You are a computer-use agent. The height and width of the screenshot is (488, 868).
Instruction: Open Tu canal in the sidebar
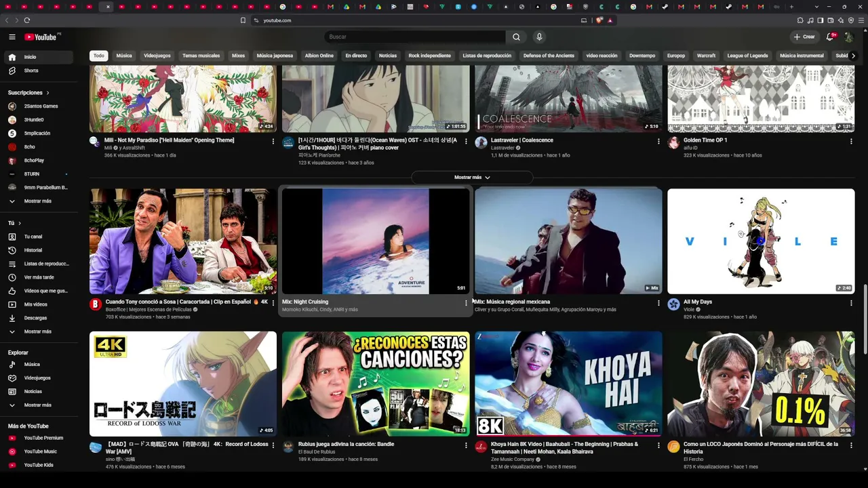coord(39,237)
